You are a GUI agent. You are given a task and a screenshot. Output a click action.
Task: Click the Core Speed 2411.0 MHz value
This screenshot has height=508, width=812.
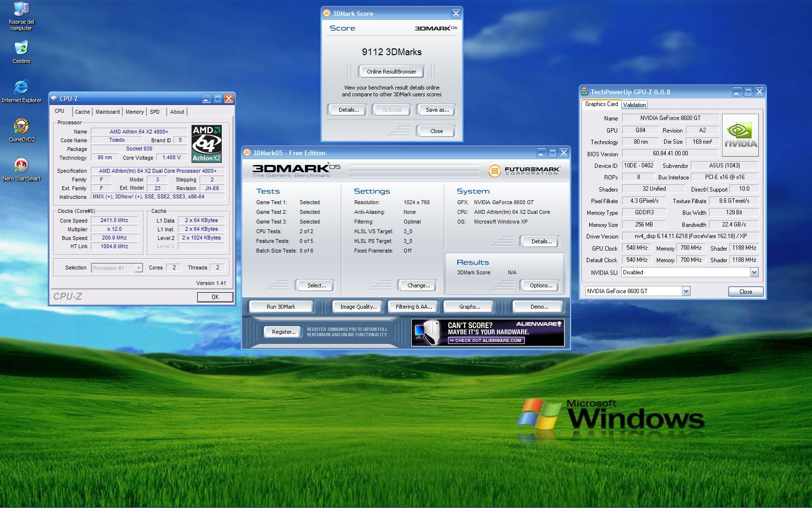114,220
